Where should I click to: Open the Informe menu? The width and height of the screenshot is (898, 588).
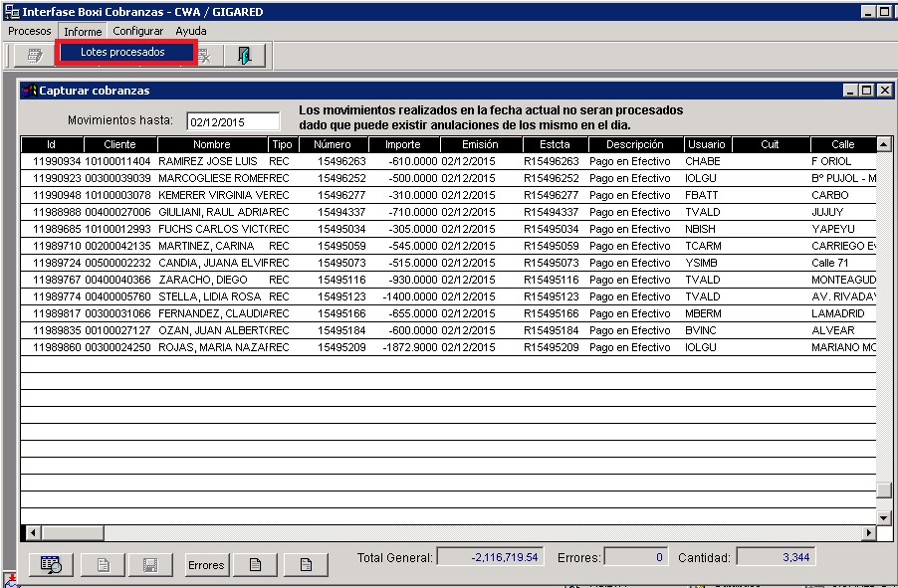coord(82,31)
